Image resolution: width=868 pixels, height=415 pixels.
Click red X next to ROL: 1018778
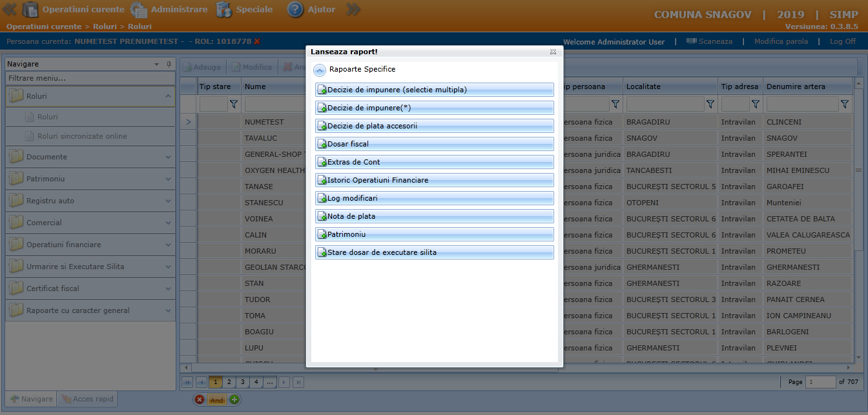(x=257, y=41)
